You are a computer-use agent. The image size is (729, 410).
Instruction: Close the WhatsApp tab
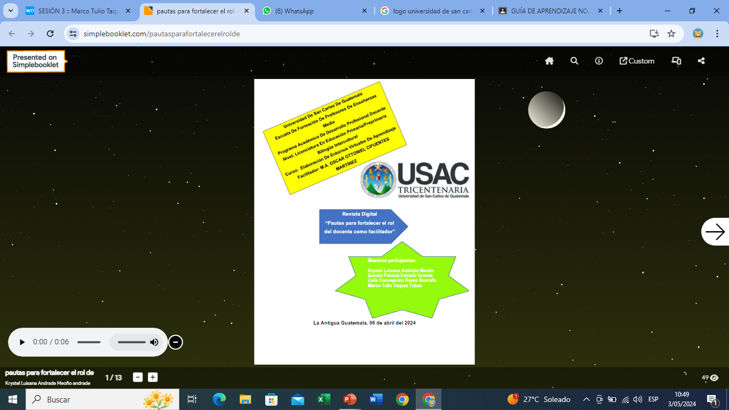click(364, 11)
